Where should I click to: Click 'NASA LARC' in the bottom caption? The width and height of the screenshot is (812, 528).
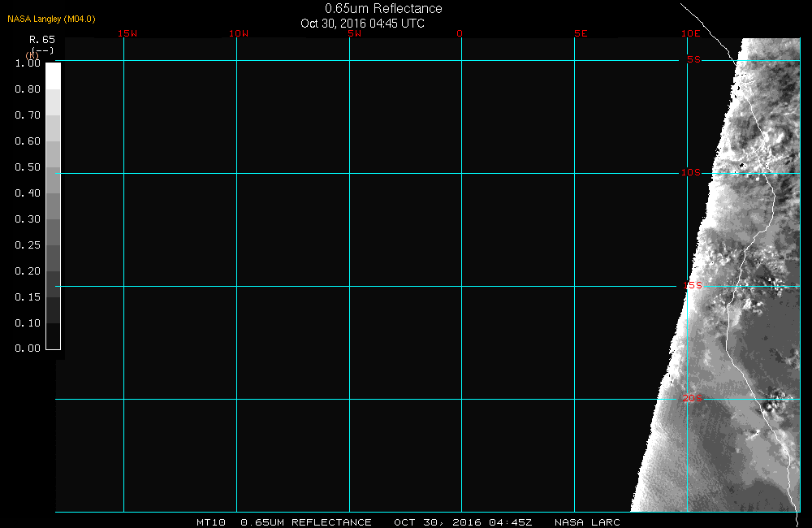point(587,522)
